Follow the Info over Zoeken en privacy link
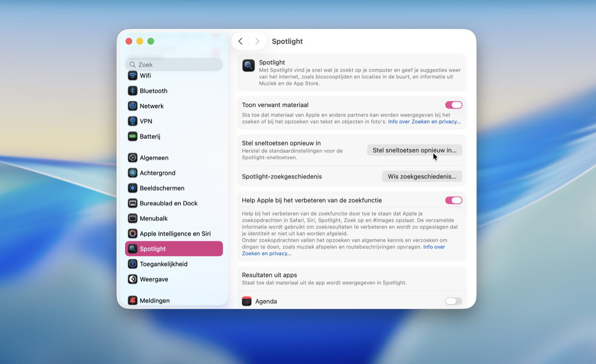This screenshot has width=596, height=364. [424, 121]
